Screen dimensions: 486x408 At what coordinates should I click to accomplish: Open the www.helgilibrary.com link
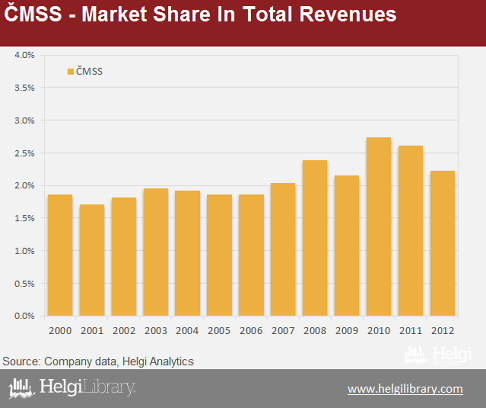point(405,389)
